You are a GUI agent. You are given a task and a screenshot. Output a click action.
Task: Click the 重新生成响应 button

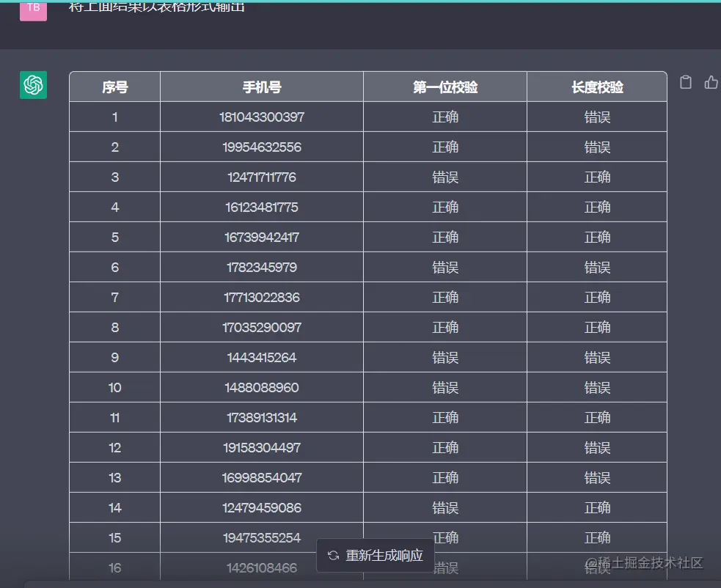376,555
